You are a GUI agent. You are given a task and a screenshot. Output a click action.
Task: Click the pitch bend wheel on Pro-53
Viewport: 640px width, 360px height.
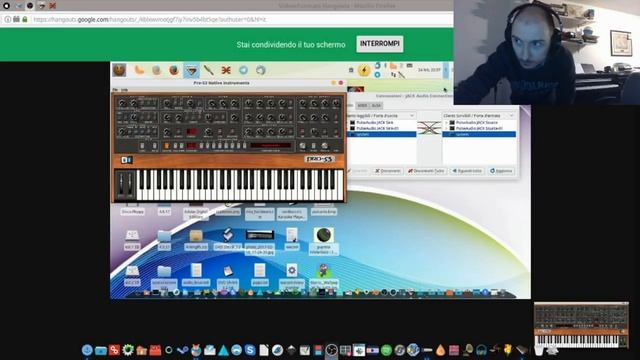121,184
